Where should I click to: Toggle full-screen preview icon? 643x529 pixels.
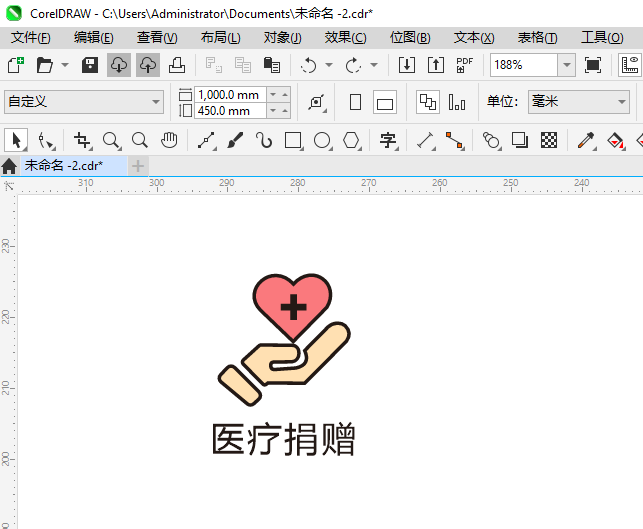[593, 65]
